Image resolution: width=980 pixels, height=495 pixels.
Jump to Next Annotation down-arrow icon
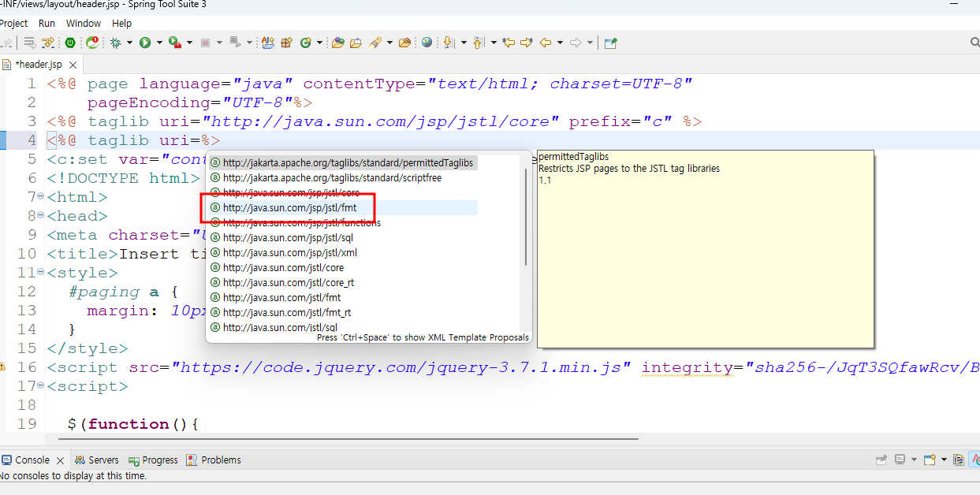click(x=449, y=43)
